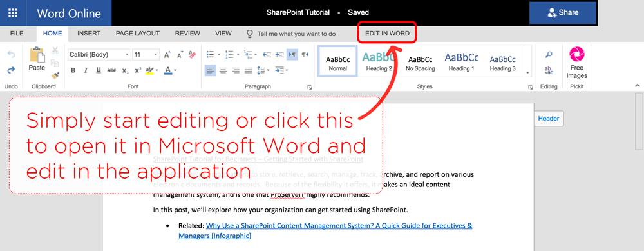Insert a bulleted list

click(x=211, y=54)
